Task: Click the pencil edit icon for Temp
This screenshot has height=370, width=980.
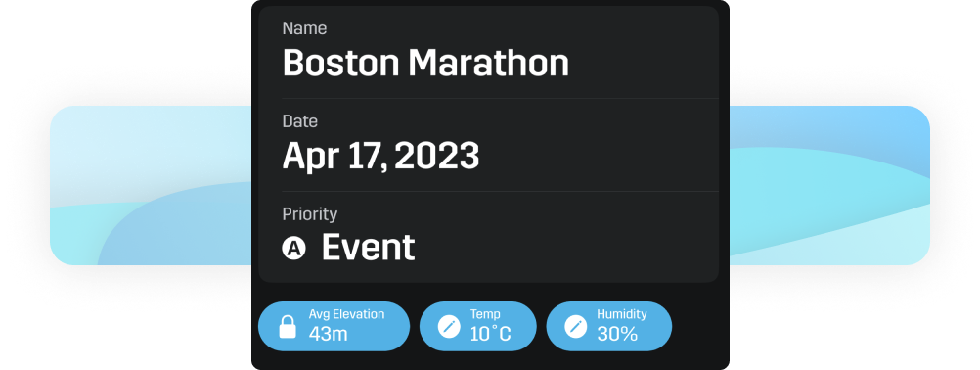Action: click(449, 326)
